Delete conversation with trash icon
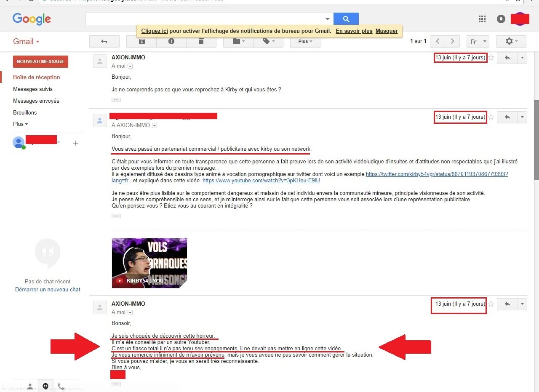Image resolution: width=539 pixels, height=392 pixels. pyautogui.click(x=201, y=41)
